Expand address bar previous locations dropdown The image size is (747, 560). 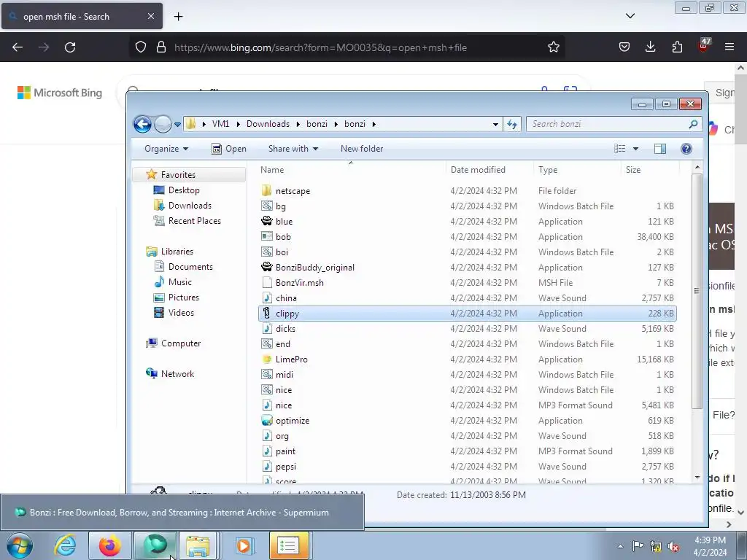(x=495, y=124)
